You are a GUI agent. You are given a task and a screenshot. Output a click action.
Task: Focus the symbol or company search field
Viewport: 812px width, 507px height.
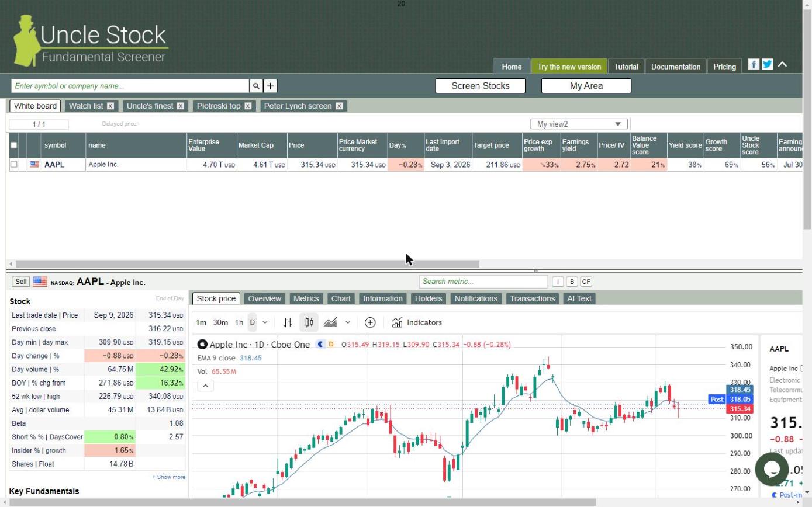click(x=130, y=86)
